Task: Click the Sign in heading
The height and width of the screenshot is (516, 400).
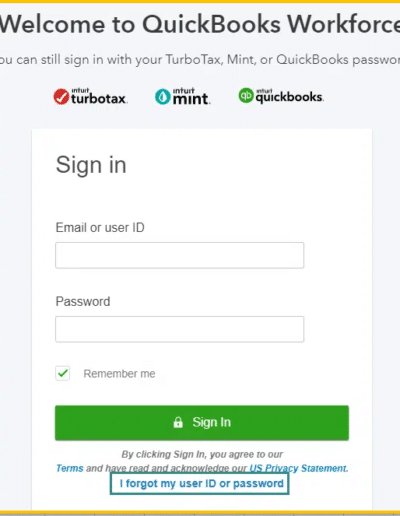Action: 91,165
